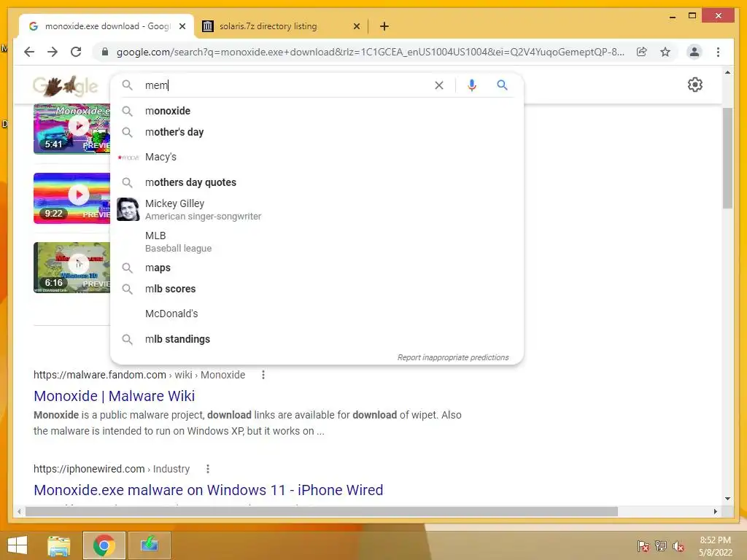The width and height of the screenshot is (747, 560).
Task: Open options for malware.fandom.com result
Action: 263,376
